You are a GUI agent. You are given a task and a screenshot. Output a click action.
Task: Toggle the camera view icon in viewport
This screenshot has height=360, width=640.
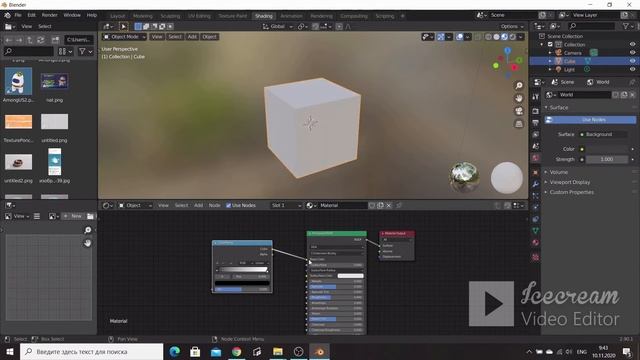(x=519, y=111)
